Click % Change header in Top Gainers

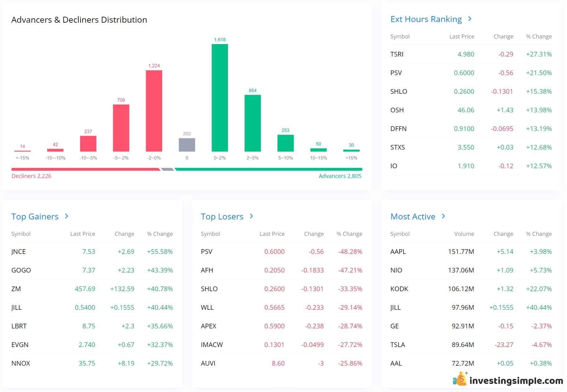(x=160, y=234)
